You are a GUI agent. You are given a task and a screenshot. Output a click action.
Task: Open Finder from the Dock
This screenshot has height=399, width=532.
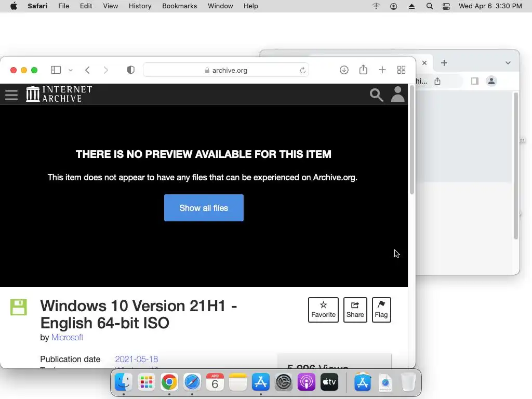click(x=124, y=382)
